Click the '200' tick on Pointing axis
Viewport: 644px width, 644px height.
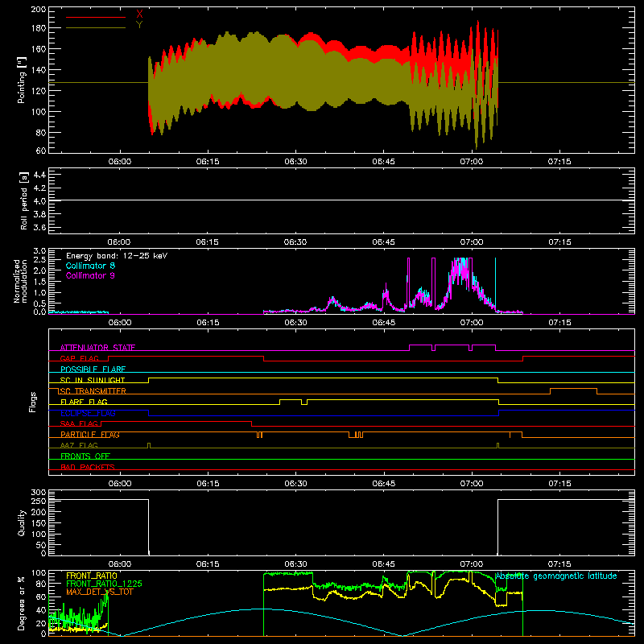click(x=38, y=9)
